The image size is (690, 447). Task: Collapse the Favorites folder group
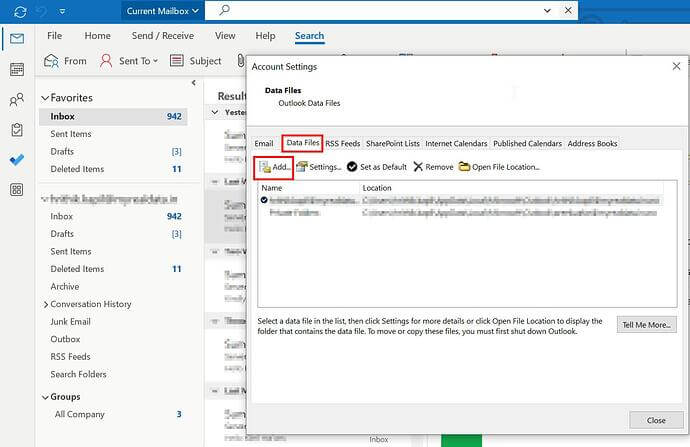44,98
